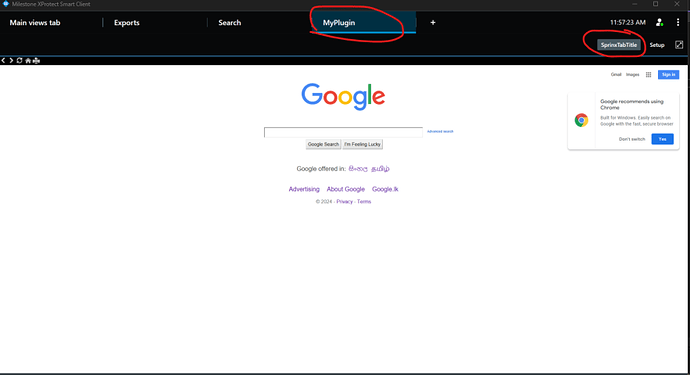Click 'Milestone XProtect Smart Client' window title
Viewport: 690px width, 375px height.
click(51, 4)
